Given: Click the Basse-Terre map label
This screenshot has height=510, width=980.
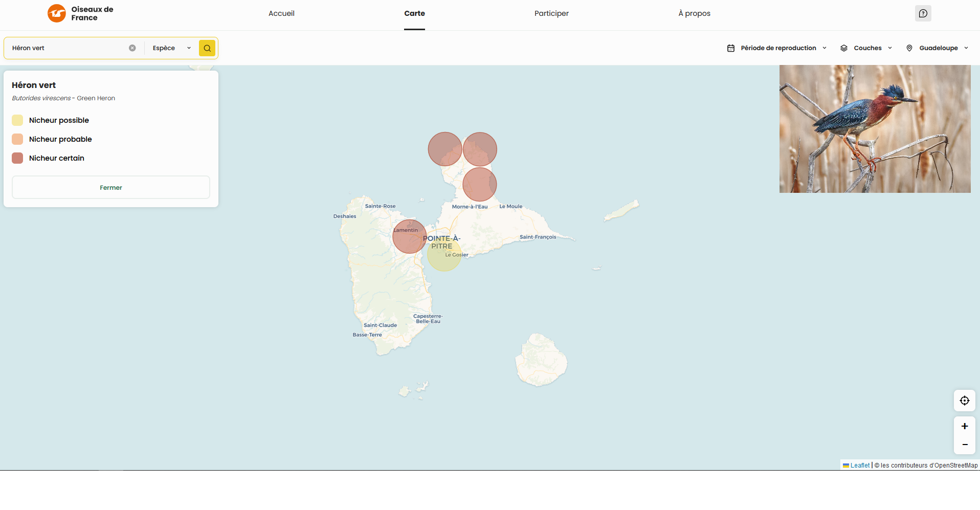Looking at the screenshot, I should (x=367, y=335).
